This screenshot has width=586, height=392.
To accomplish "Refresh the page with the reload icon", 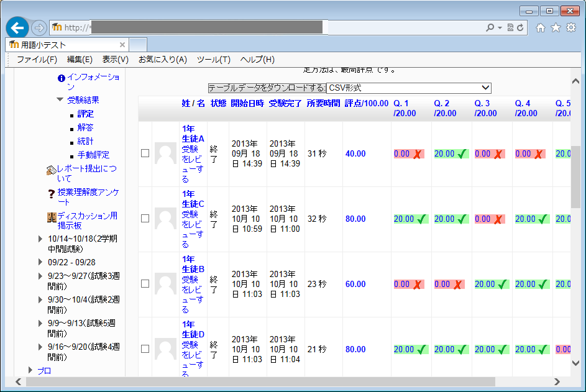I will 520,27.
